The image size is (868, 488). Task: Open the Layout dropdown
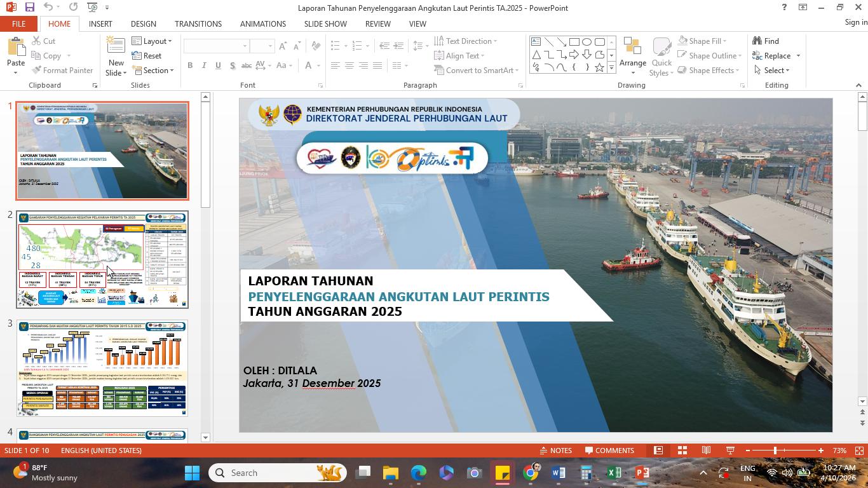(152, 41)
